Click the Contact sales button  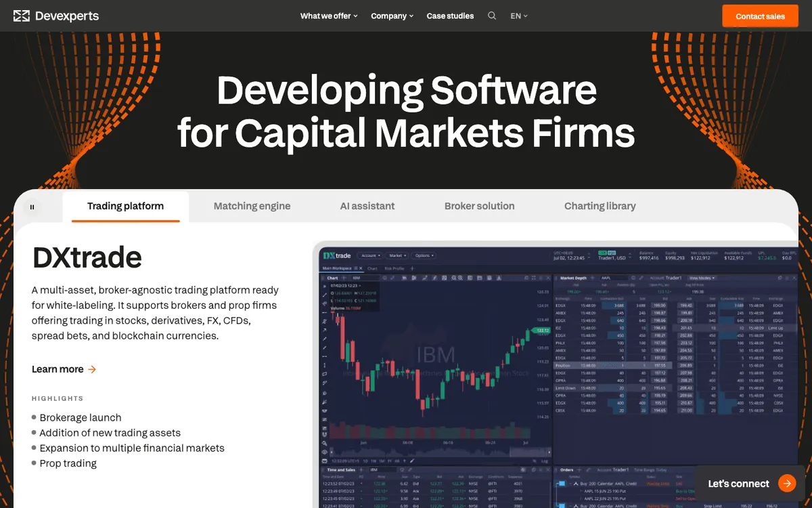(x=760, y=16)
